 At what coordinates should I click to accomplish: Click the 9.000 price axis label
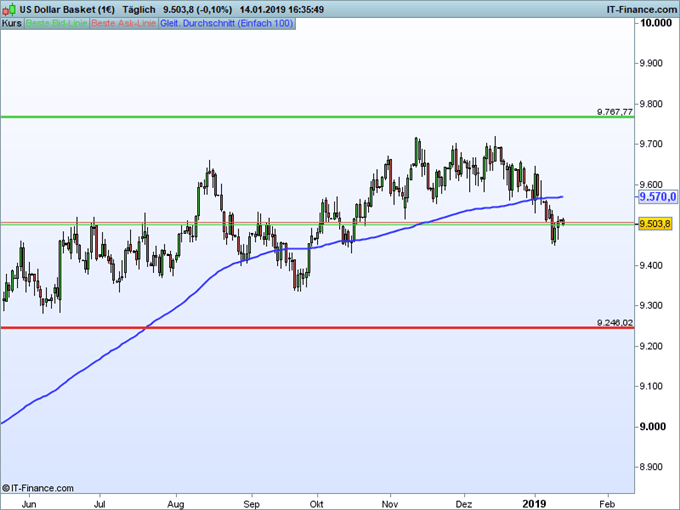coord(653,427)
